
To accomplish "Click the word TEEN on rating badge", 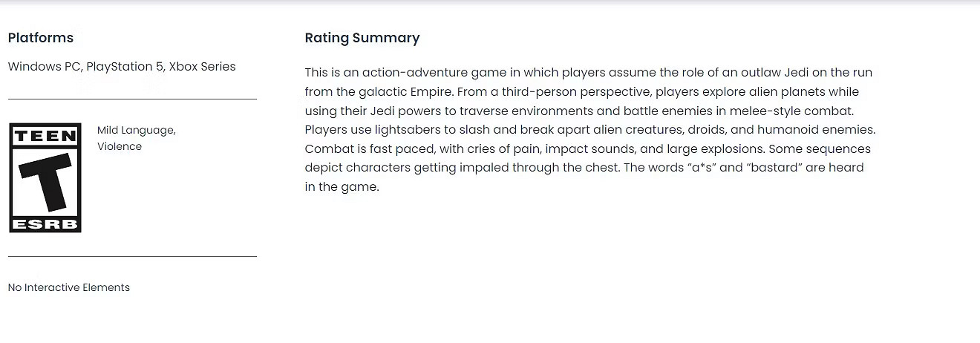I will [45, 136].
